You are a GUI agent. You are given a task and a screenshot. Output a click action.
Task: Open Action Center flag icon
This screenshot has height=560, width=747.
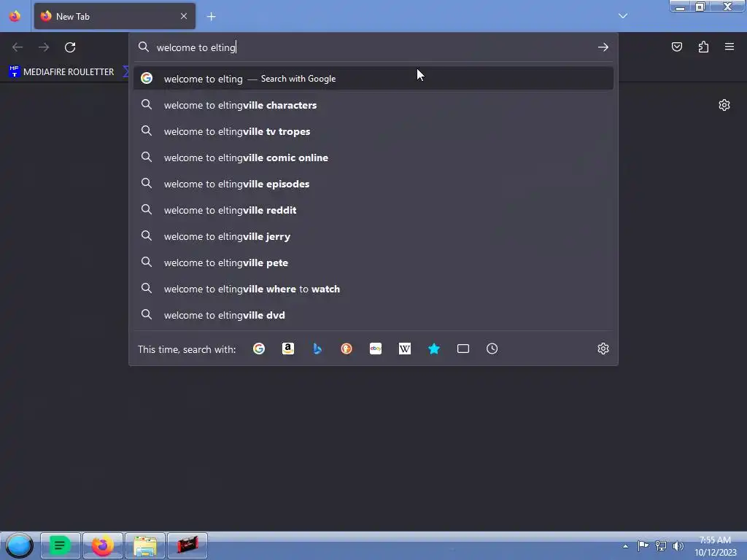643,545
